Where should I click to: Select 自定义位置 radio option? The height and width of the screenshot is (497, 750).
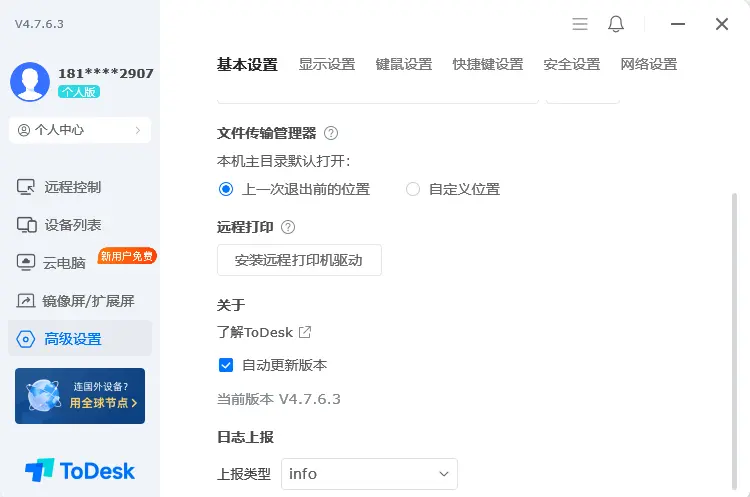tap(413, 189)
